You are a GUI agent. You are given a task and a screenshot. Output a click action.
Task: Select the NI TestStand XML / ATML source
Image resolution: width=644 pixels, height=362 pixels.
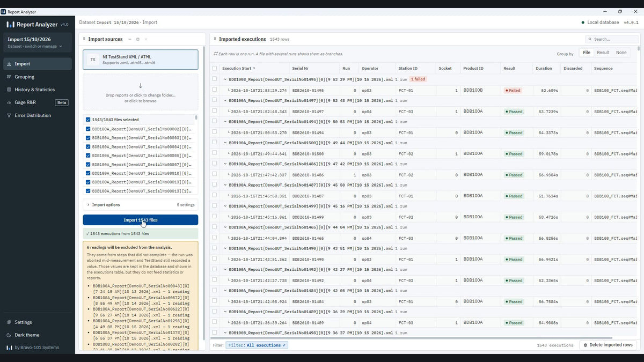pos(140,60)
